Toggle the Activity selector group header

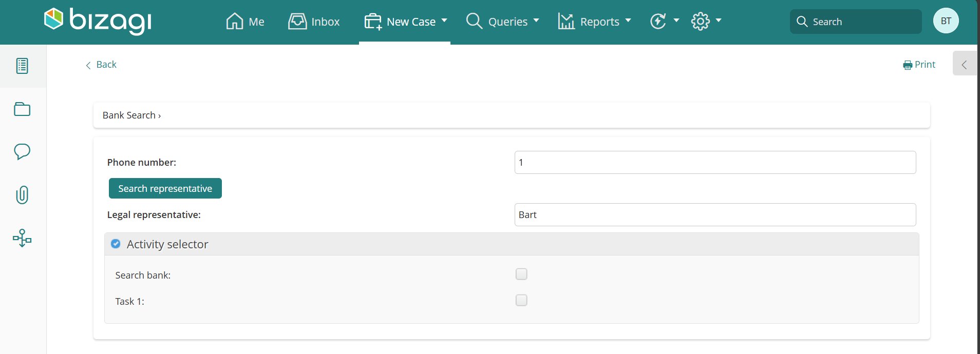(167, 244)
